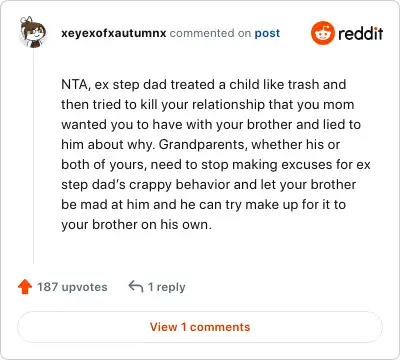
Task: Click the line "wanted you to have with your brother"
Action: [x=211, y=125]
